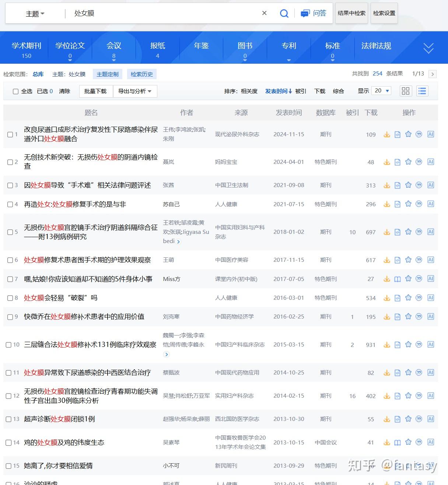Open the 主题 search field dropdown
This screenshot has height=485, width=448.
[x=35, y=14]
